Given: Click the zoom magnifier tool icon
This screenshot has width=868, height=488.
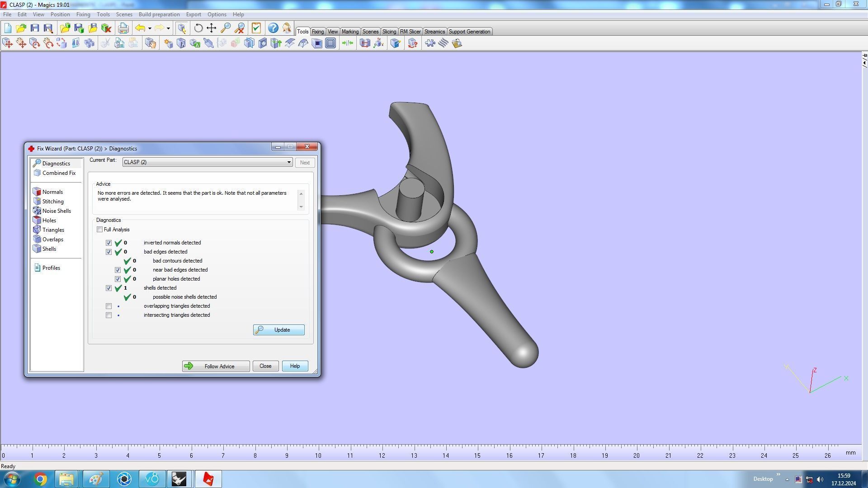Looking at the screenshot, I should coord(226,28).
